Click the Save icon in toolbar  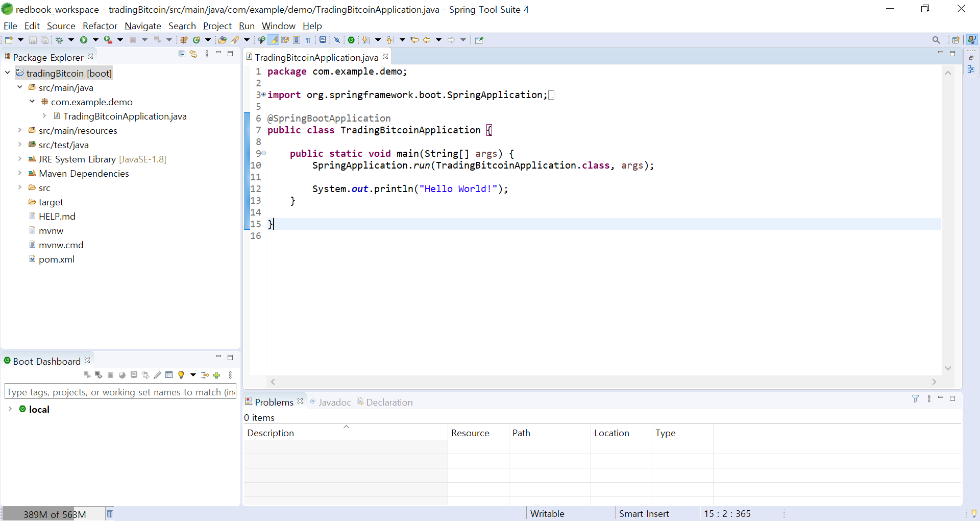click(33, 40)
